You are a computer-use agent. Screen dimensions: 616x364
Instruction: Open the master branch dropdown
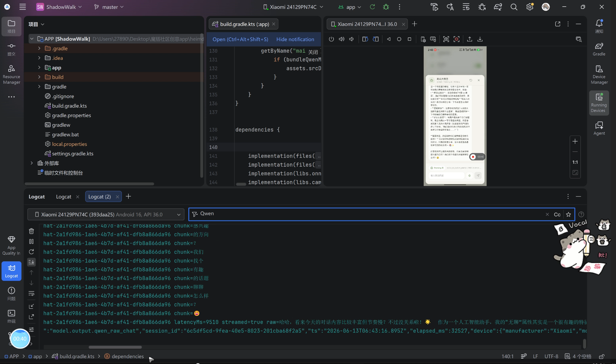click(109, 7)
